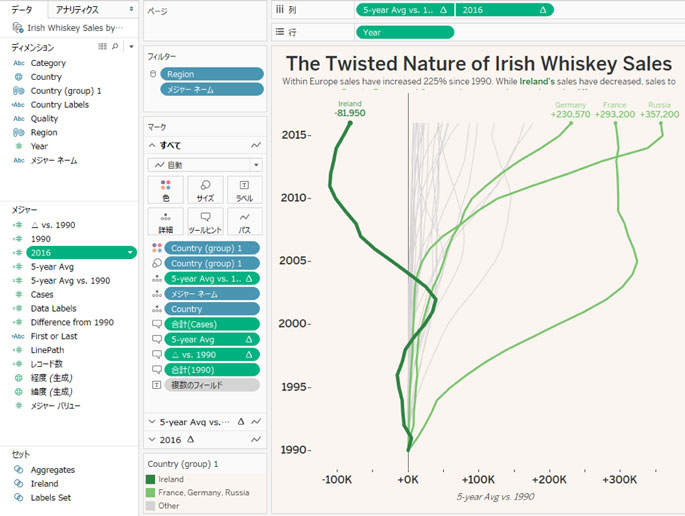This screenshot has height=516, width=685.
Task: Click the Region pill in the filter shelf
Action: [211, 74]
